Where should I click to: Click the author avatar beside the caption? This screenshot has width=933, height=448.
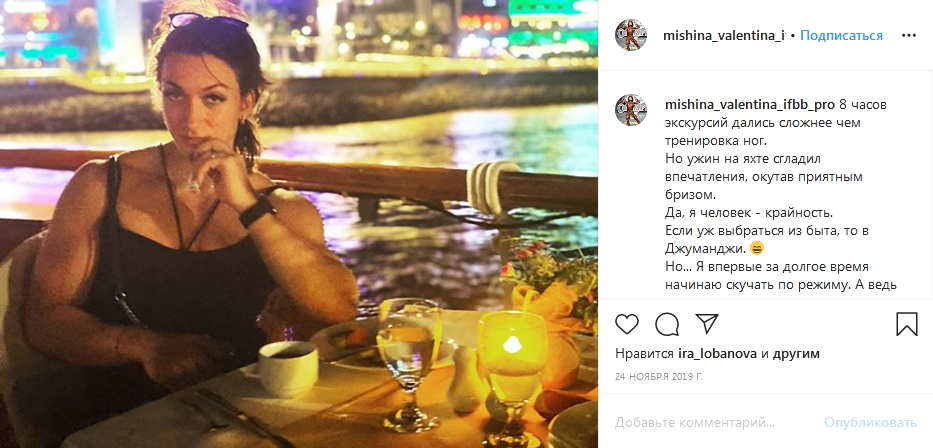[630, 111]
